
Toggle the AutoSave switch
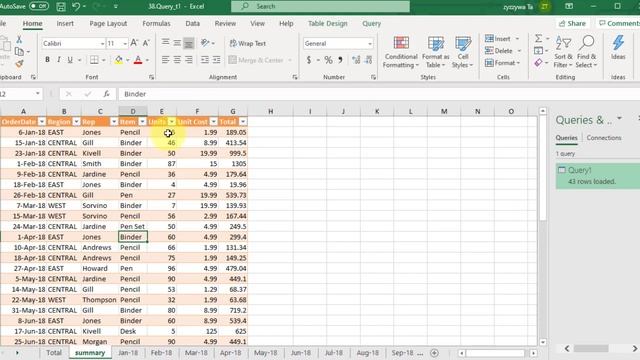[39, 6]
